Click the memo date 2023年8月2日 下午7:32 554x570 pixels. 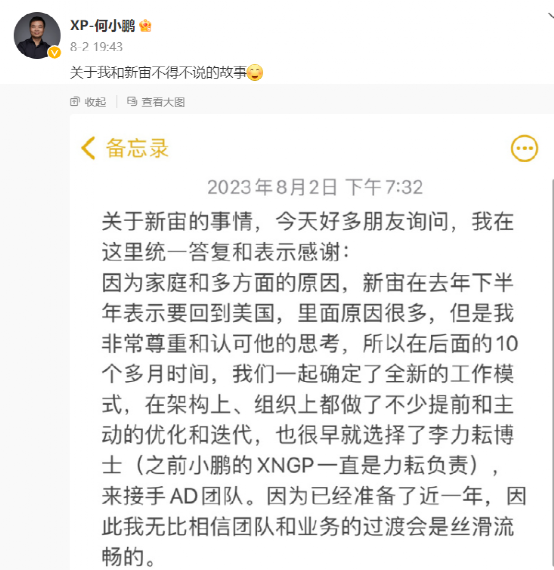point(315,187)
